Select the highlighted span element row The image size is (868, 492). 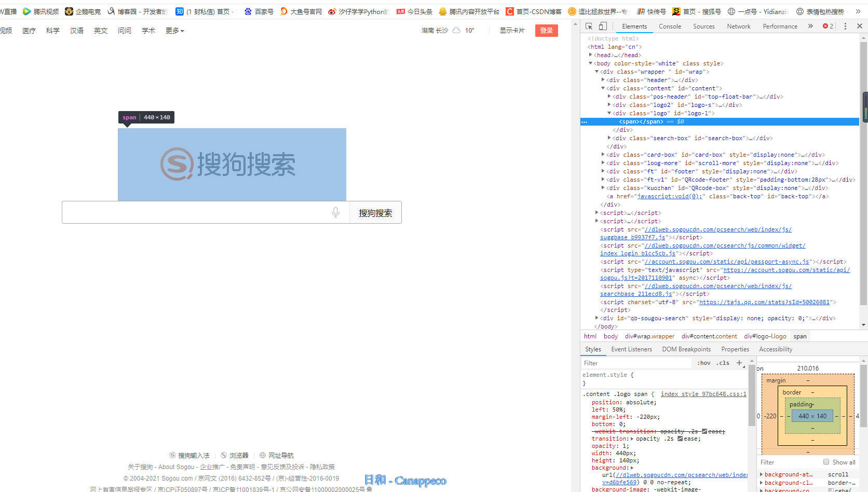[x=720, y=121]
